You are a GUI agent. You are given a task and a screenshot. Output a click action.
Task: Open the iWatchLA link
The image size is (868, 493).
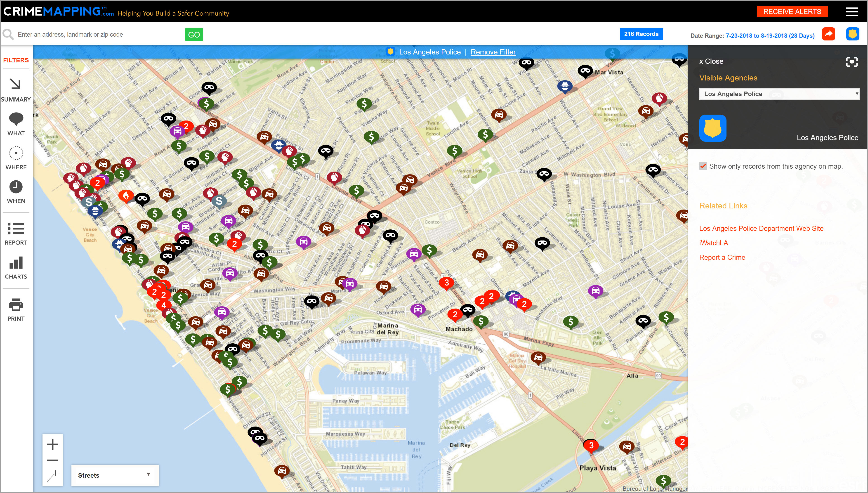[x=714, y=243]
